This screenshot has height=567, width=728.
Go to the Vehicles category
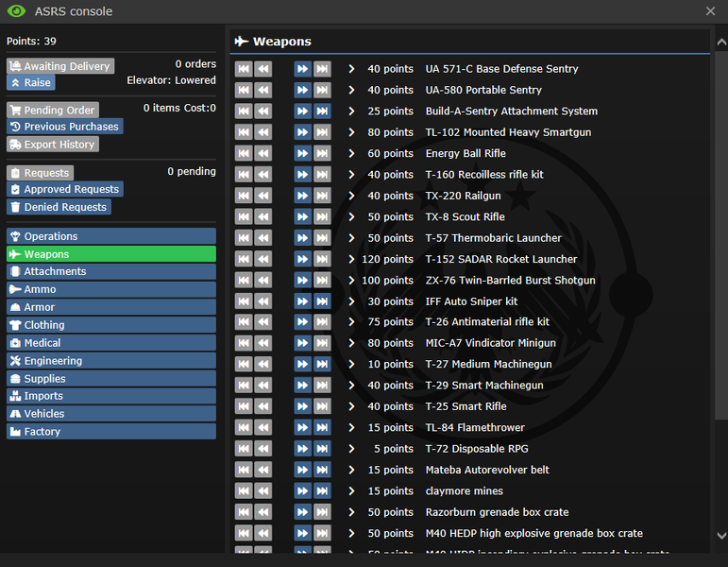click(x=111, y=414)
